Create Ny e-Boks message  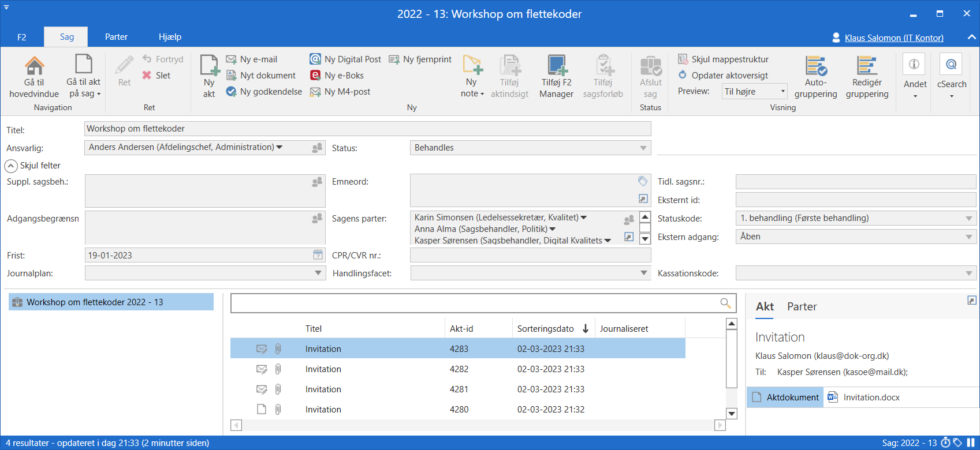(337, 75)
